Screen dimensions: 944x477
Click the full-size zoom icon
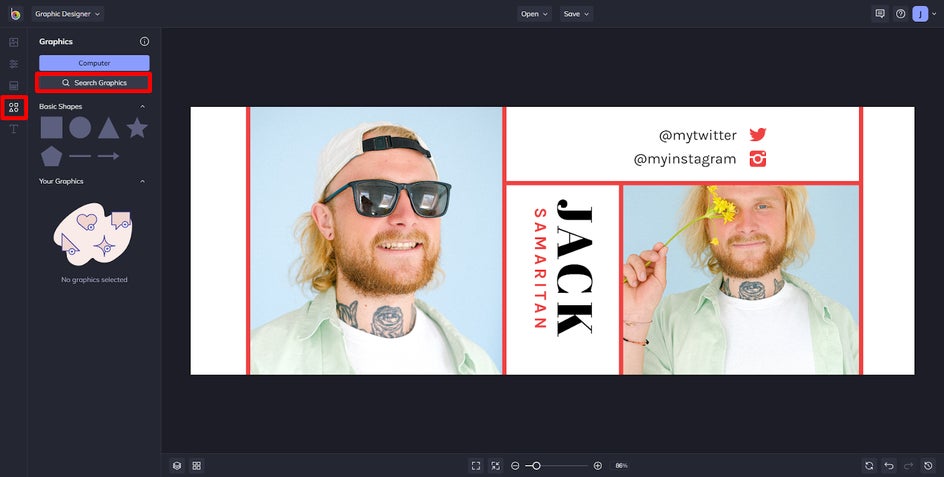[495, 466]
